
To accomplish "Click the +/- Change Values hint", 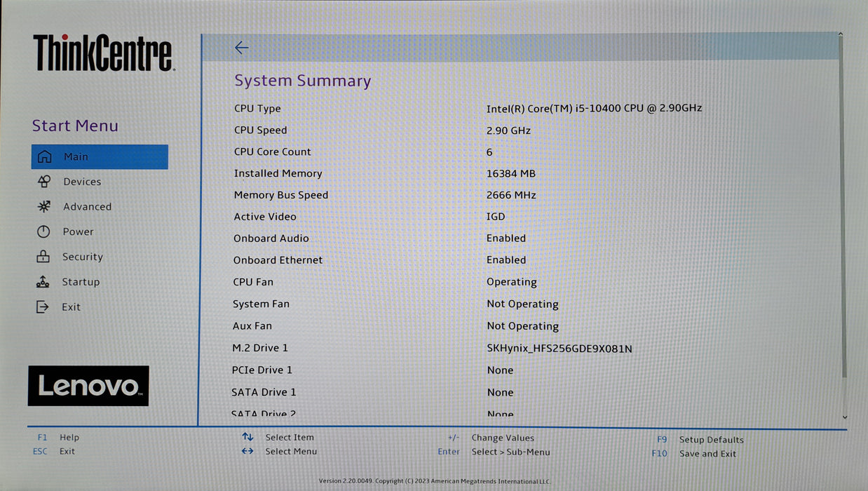I will point(491,438).
